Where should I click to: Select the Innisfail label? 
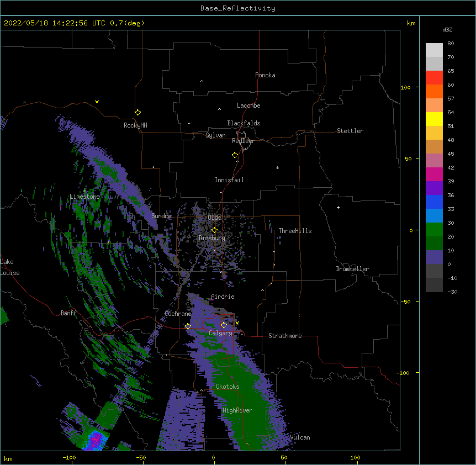pos(229,180)
